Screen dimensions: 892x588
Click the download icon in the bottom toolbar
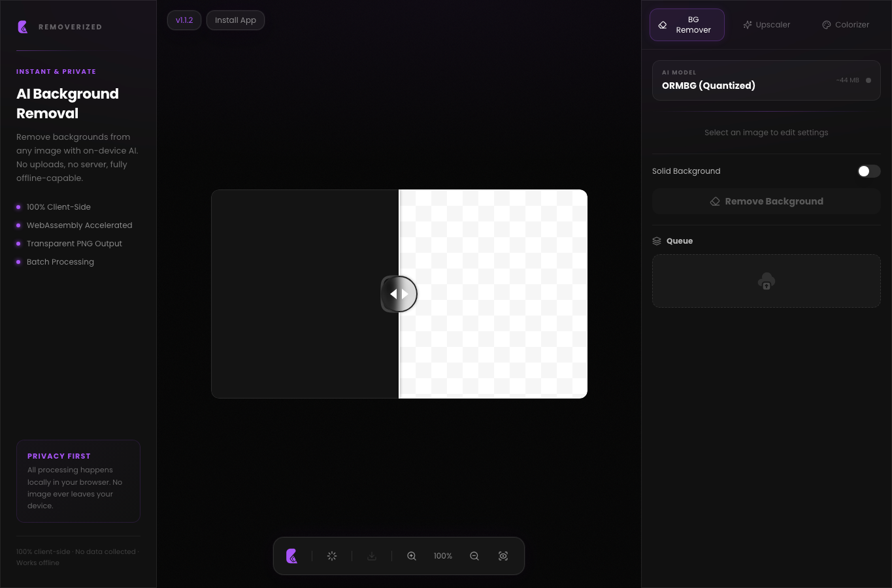tap(372, 556)
